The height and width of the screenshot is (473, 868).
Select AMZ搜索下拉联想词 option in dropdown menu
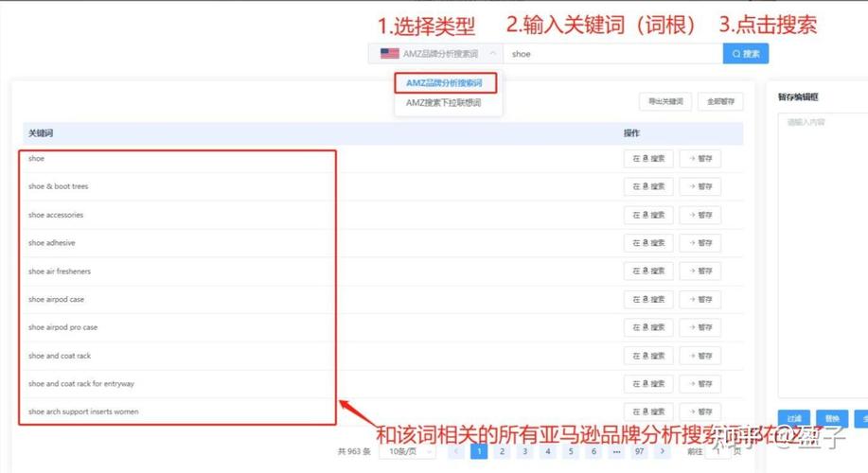(443, 103)
